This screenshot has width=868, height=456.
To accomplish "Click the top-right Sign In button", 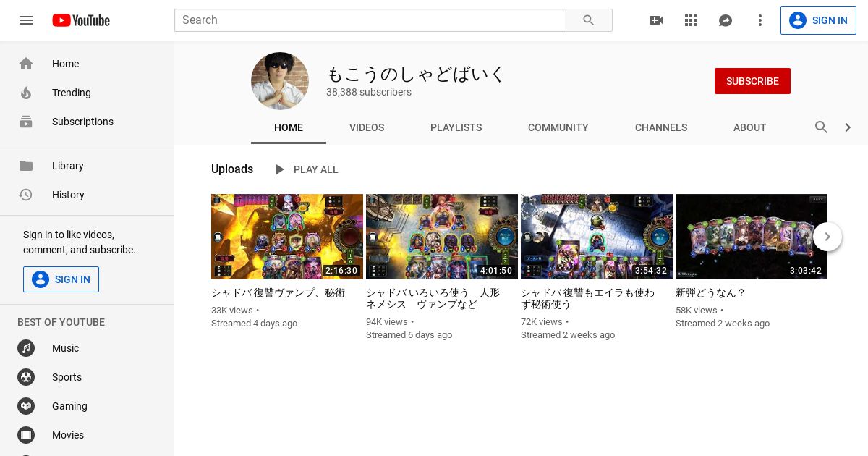I will [818, 20].
